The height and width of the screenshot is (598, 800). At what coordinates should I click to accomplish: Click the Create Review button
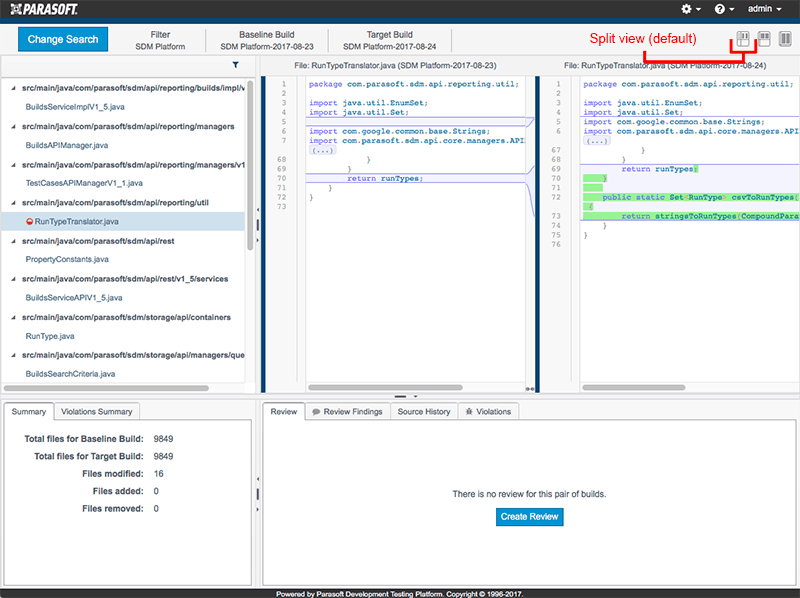(x=530, y=517)
